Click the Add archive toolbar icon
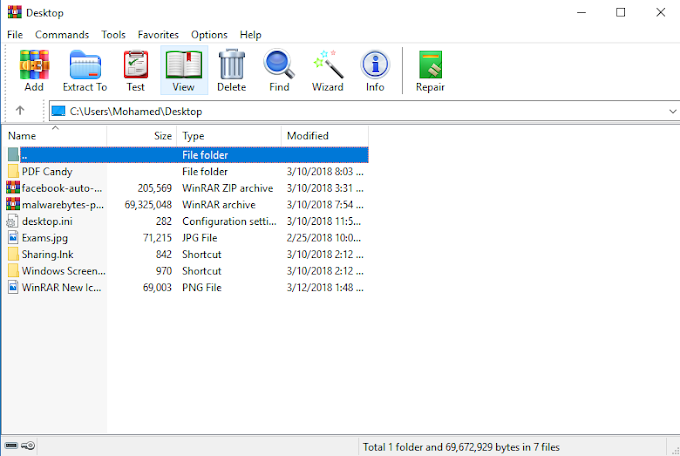 point(34,65)
